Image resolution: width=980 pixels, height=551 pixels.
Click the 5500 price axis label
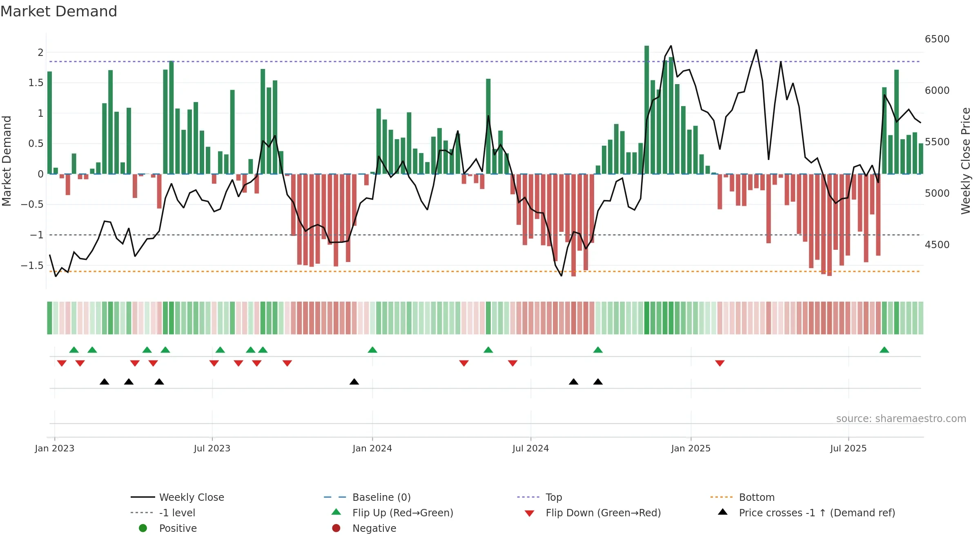pyautogui.click(x=937, y=142)
